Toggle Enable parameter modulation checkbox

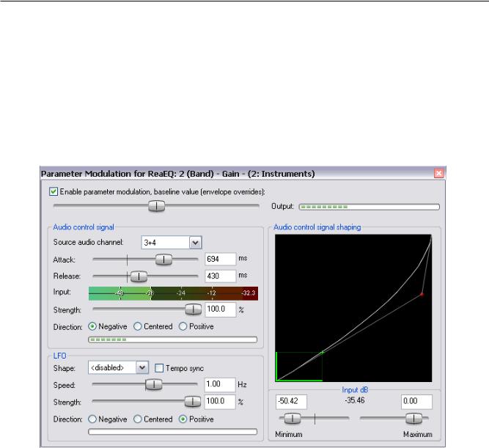point(54,191)
